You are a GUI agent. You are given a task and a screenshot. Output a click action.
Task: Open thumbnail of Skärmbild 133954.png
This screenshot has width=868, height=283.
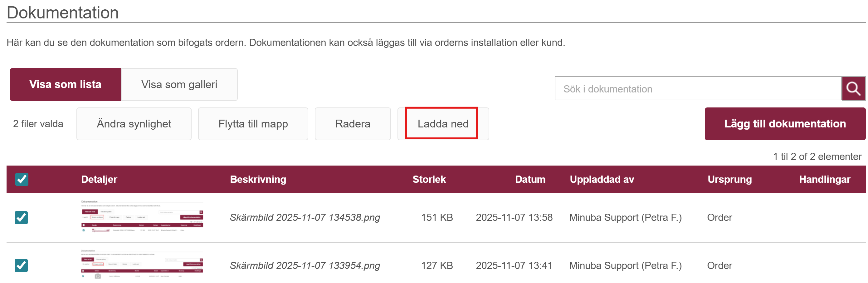[142, 265]
